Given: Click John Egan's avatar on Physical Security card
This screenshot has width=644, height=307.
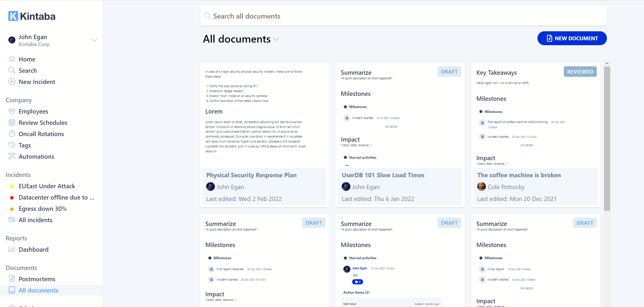Looking at the screenshot, I should 211,187.
